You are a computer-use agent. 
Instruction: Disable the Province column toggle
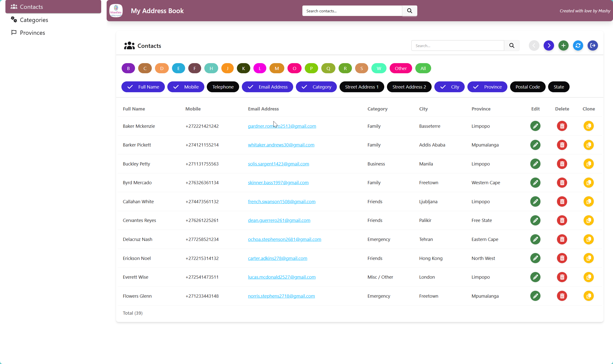click(487, 87)
